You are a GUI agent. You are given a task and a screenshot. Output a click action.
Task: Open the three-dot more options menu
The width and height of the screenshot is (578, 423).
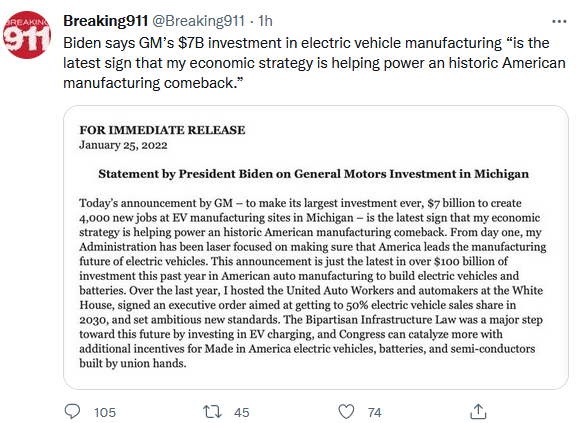point(559,21)
